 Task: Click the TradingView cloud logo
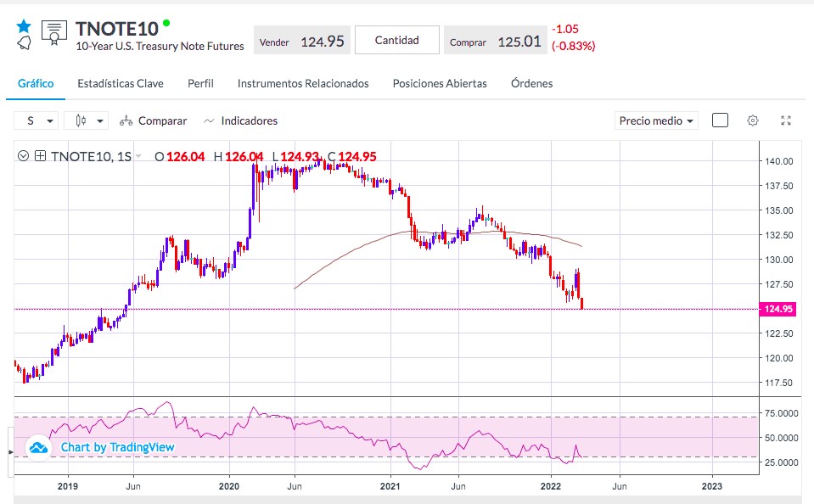tap(38, 447)
